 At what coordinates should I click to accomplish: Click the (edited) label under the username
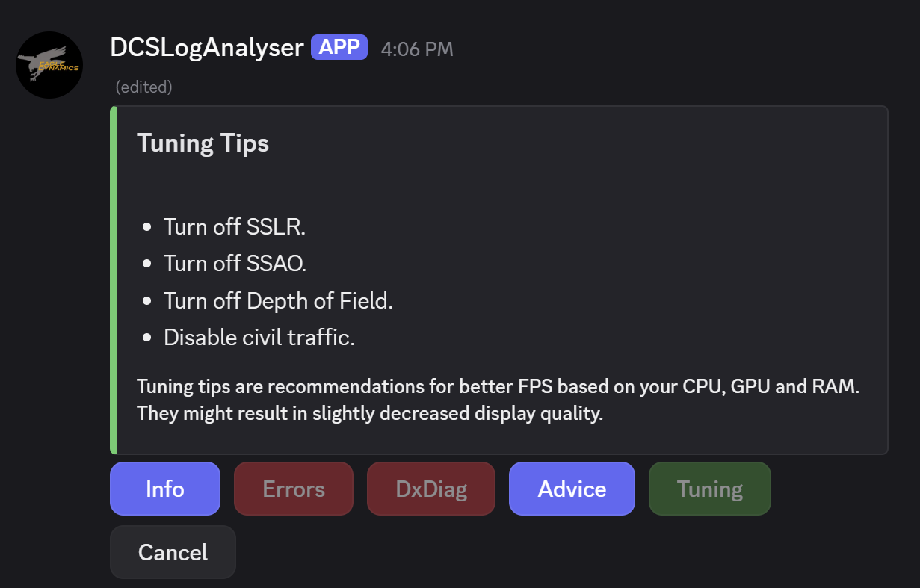tap(144, 87)
